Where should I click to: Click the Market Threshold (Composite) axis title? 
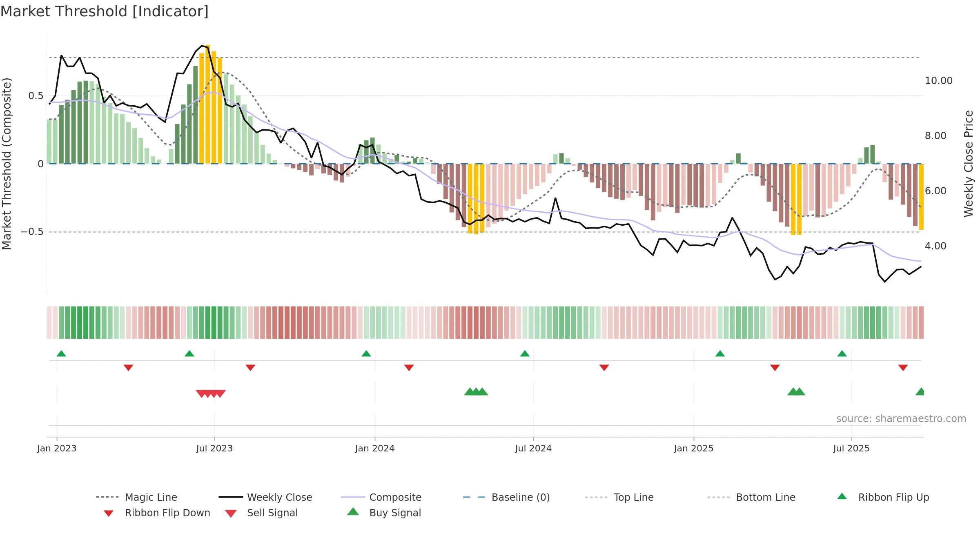7,163
